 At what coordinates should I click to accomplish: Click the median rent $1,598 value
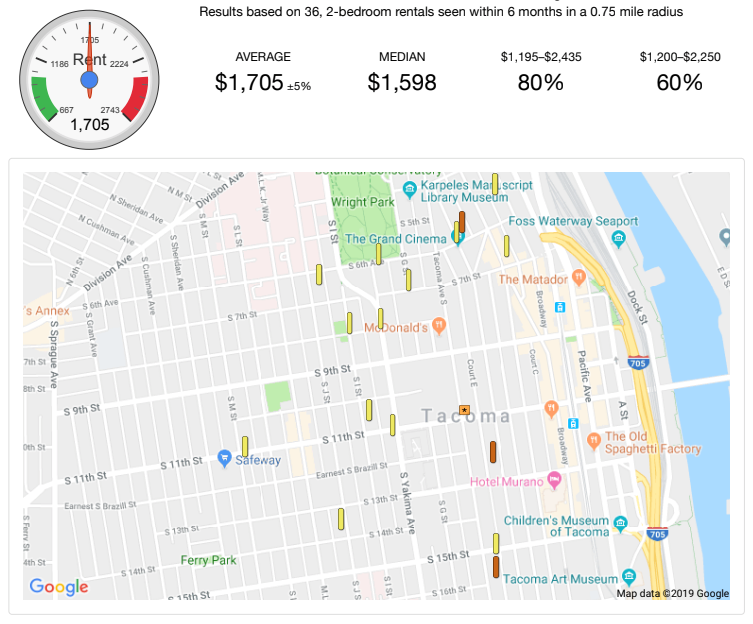click(402, 83)
